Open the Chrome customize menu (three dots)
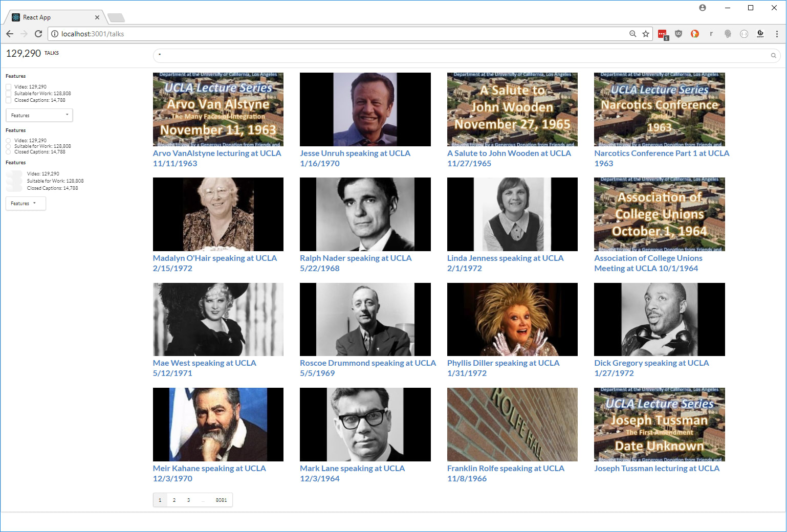Viewport: 787px width, 532px height. pyautogui.click(x=777, y=34)
